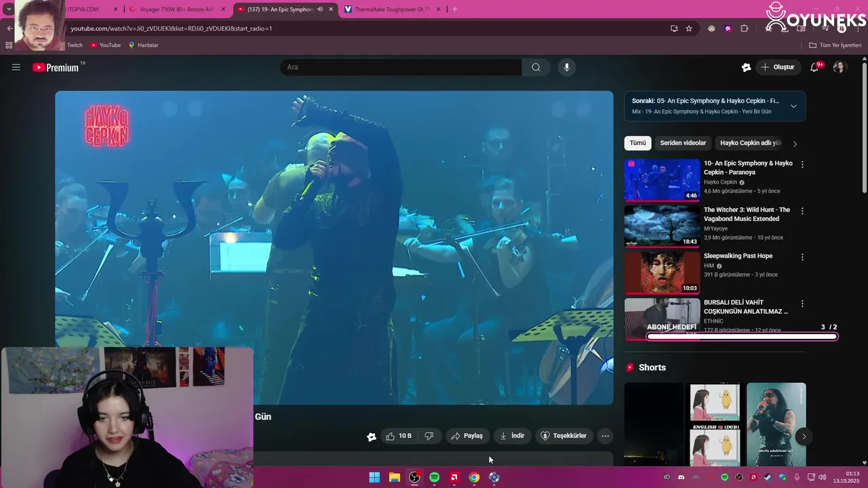Open the YouTube bookmark
The width and height of the screenshot is (868, 488).
tap(105, 45)
